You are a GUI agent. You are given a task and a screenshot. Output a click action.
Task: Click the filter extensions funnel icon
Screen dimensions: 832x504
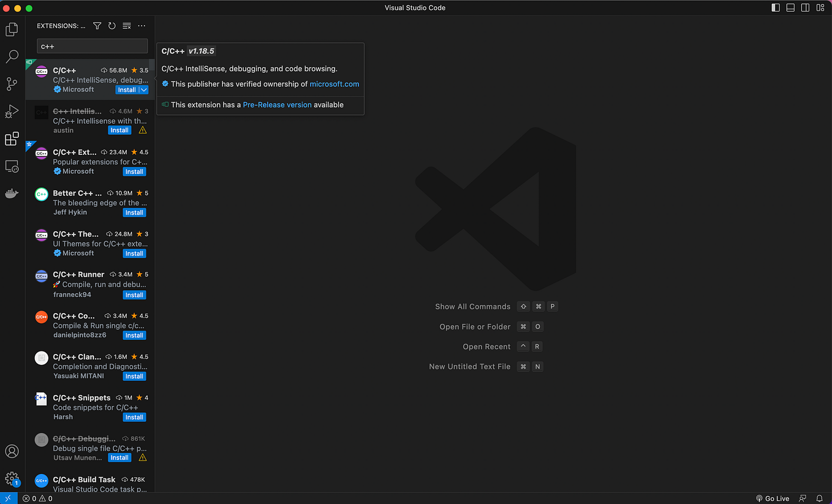97,26
